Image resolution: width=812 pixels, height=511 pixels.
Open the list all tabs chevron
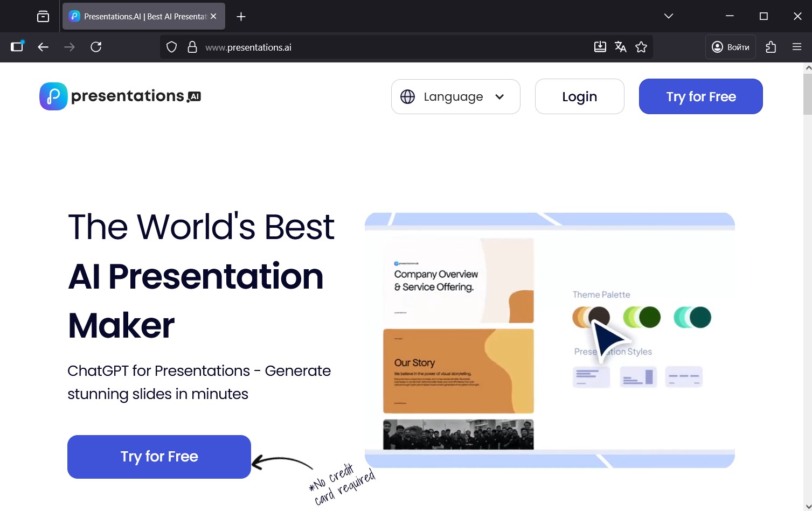(x=669, y=16)
